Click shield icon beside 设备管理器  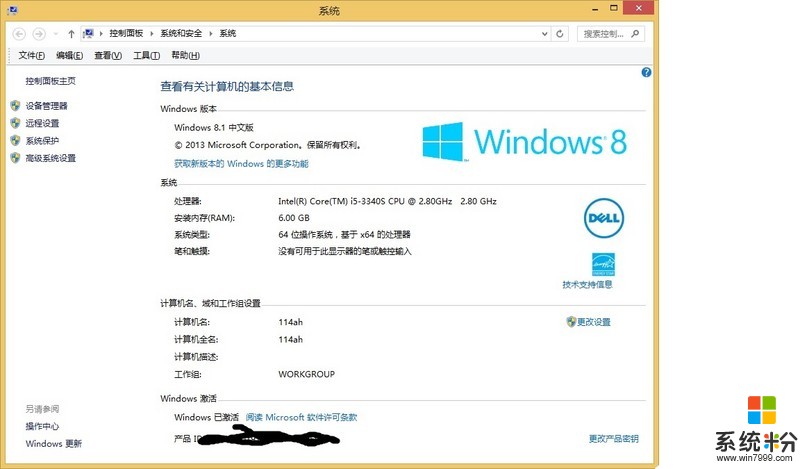tap(15, 106)
